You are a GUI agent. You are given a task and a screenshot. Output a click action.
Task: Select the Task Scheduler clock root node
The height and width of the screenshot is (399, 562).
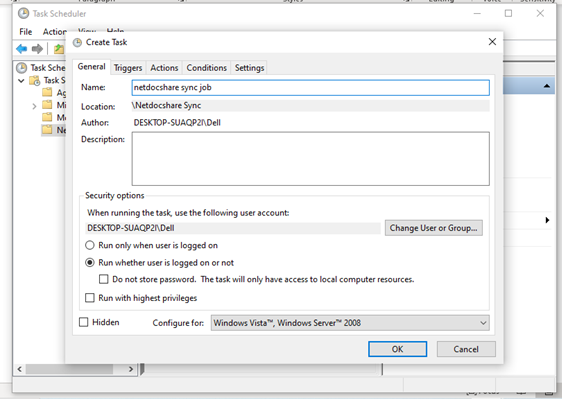22,67
